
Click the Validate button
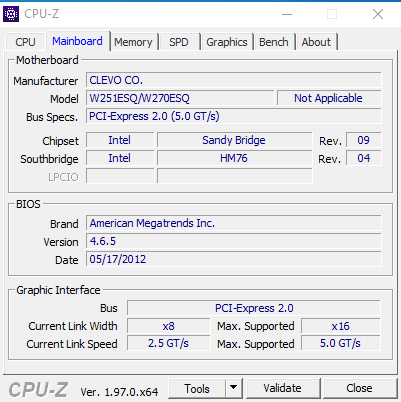(282, 388)
